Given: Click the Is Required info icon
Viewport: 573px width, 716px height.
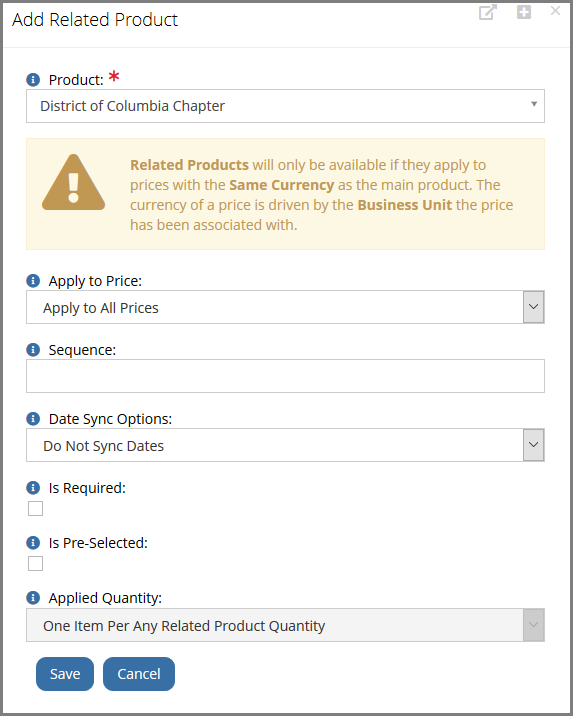Looking at the screenshot, I should [x=33, y=487].
